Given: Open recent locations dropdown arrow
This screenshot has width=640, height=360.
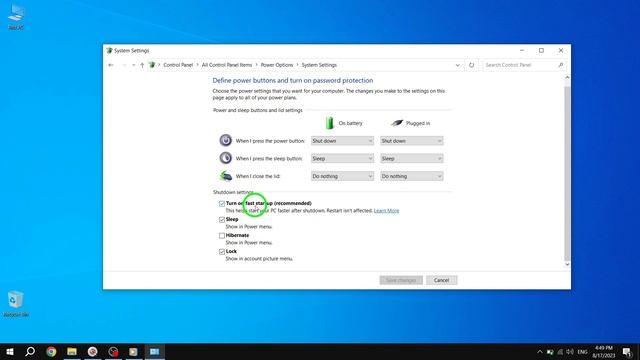Looking at the screenshot, I should (133, 65).
